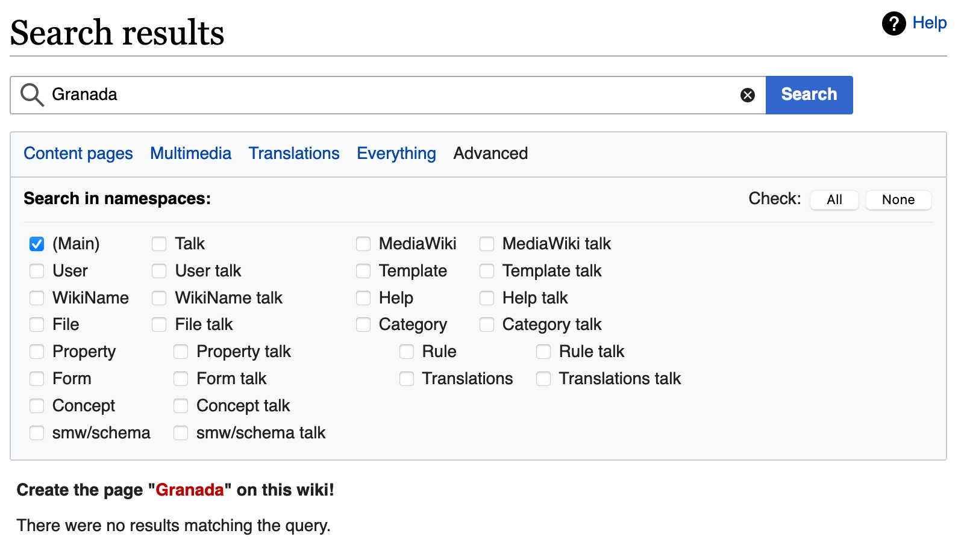Switch to the Content pages tab
The height and width of the screenshot is (560, 964).
(x=78, y=154)
